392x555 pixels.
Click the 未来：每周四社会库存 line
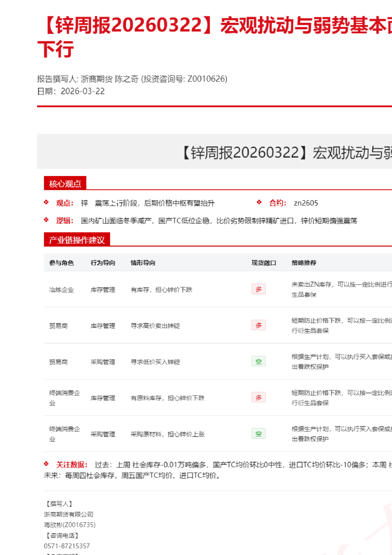pos(133,475)
